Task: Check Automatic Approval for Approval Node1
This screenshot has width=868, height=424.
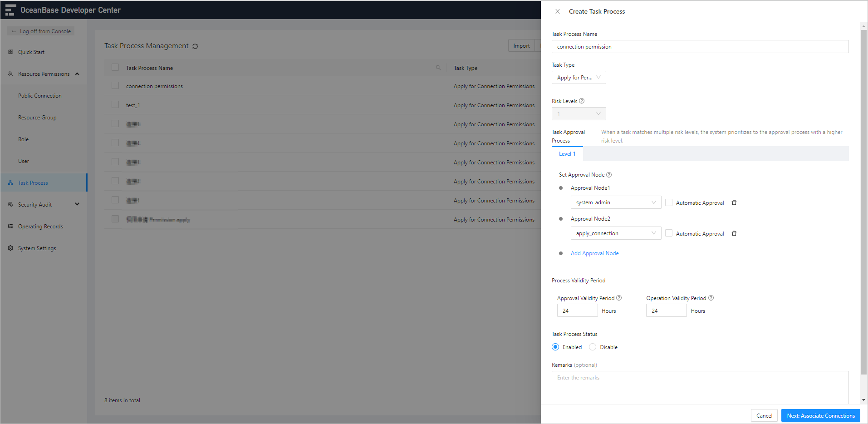Action: (668, 202)
